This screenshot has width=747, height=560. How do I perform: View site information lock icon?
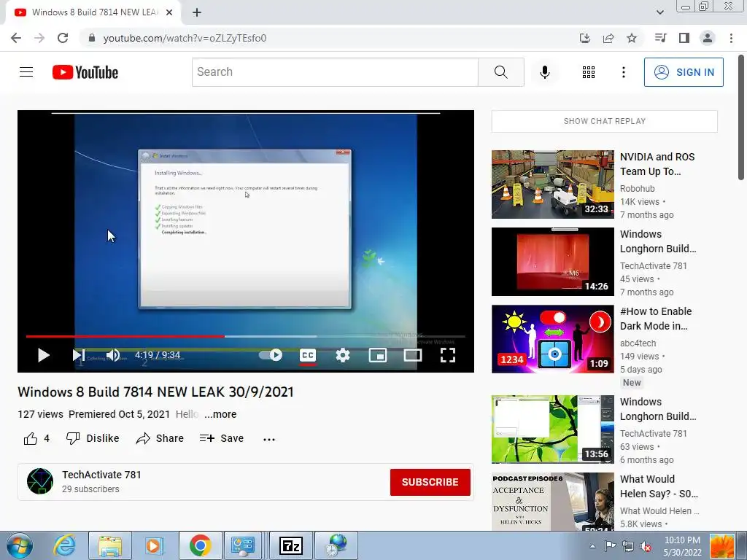click(x=92, y=38)
